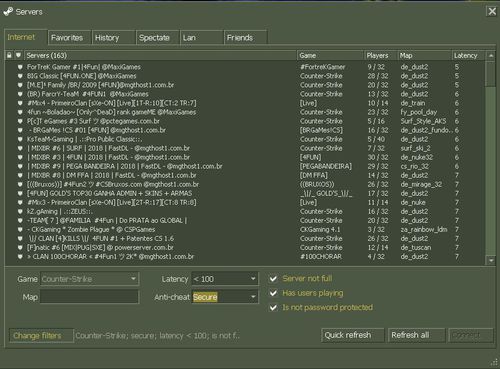Select the zs_rainbow_ldm map cell

(424, 229)
